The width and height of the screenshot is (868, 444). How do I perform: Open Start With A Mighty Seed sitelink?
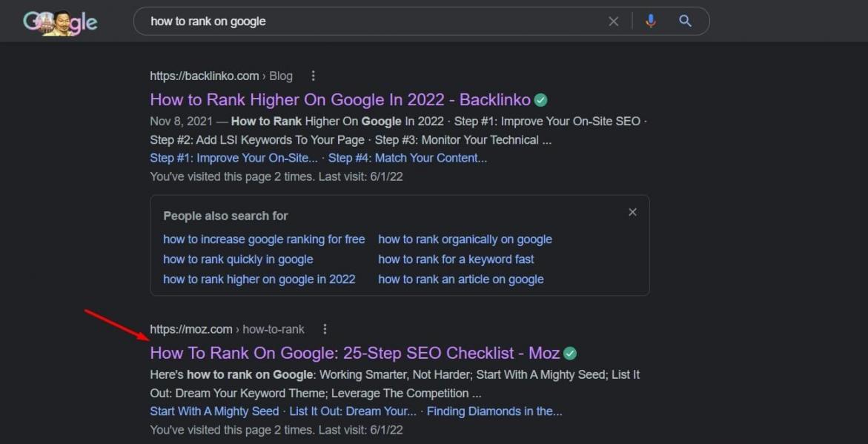(214, 411)
